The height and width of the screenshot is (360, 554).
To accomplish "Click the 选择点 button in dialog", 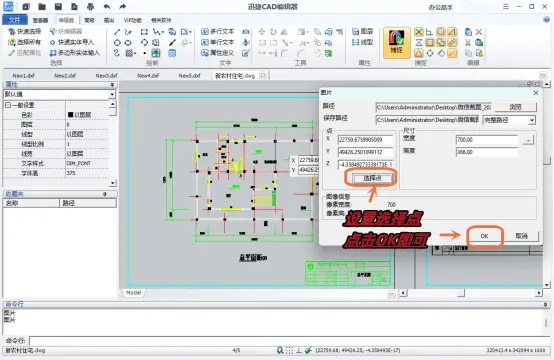I will click(372, 178).
